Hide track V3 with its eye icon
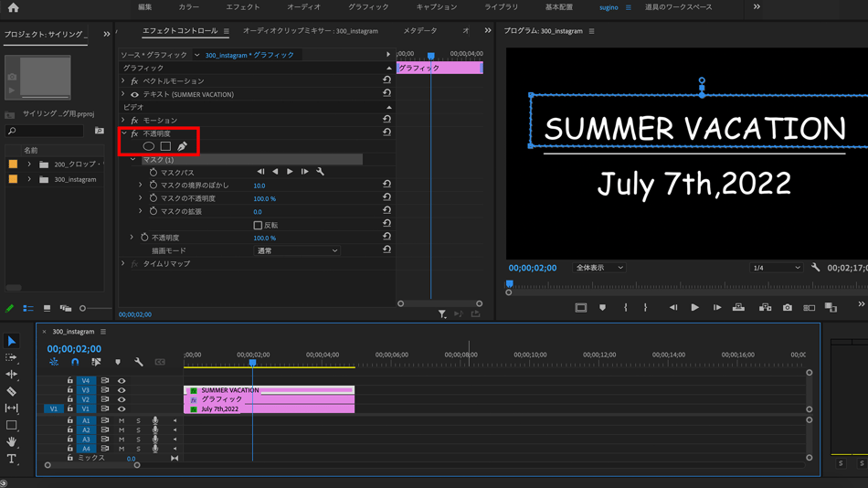The width and height of the screenshot is (868, 488). (122, 390)
